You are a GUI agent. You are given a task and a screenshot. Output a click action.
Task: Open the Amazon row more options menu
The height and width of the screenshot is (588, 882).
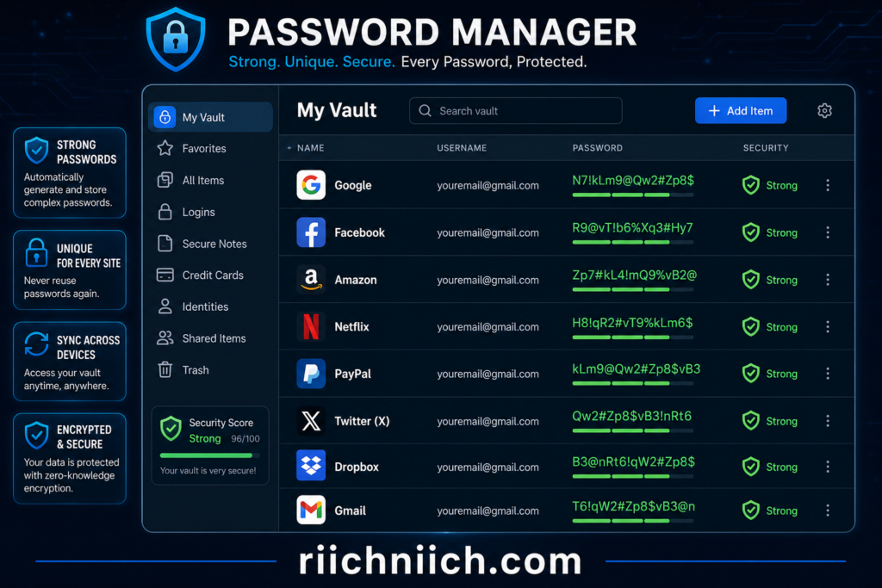coord(828,280)
